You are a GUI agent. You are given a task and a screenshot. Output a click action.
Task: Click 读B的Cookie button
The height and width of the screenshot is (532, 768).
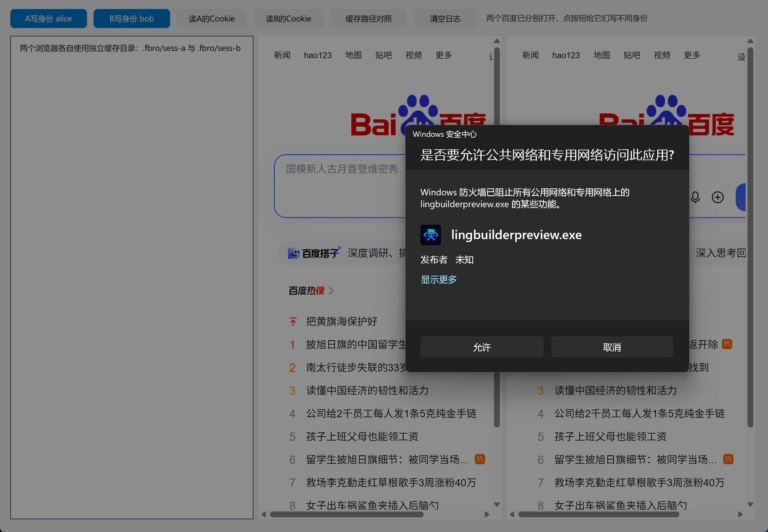289,19
